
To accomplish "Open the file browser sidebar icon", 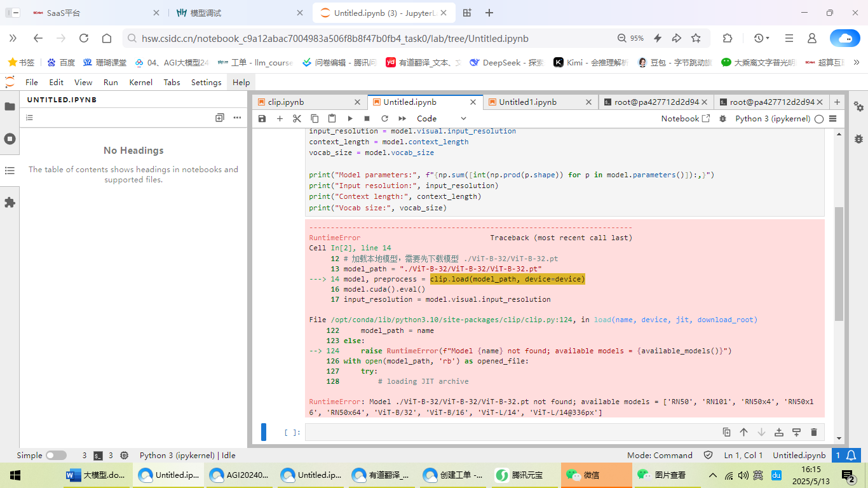I will pyautogui.click(x=10, y=107).
